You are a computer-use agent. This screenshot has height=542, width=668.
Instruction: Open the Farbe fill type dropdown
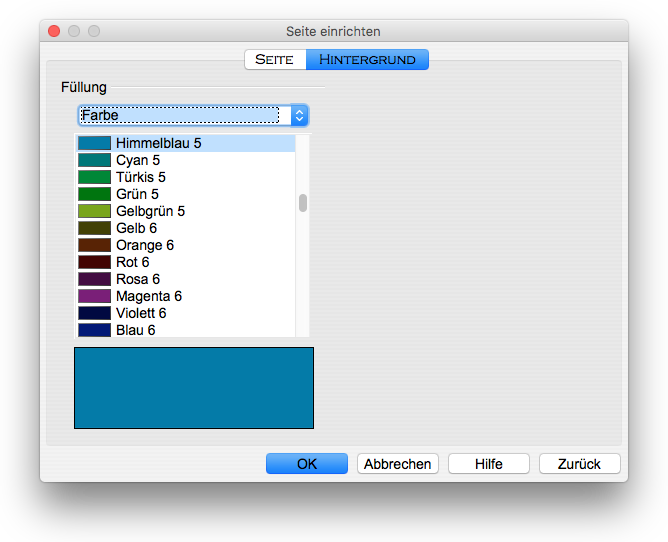pos(193,115)
